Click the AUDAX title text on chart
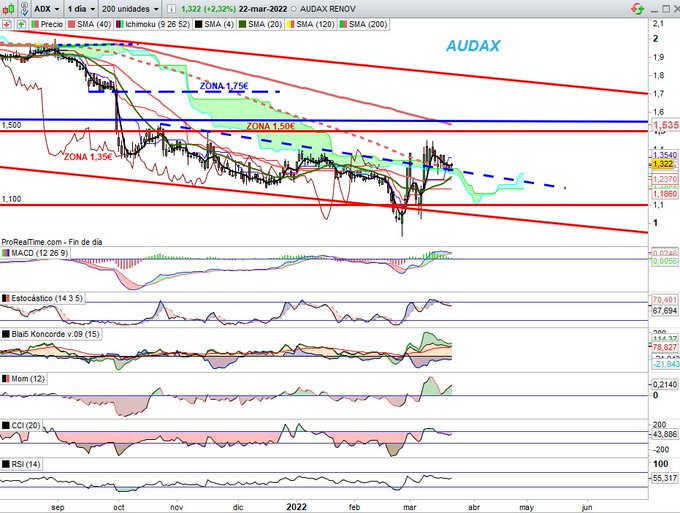Viewport: 680px width, 513px height. point(473,46)
